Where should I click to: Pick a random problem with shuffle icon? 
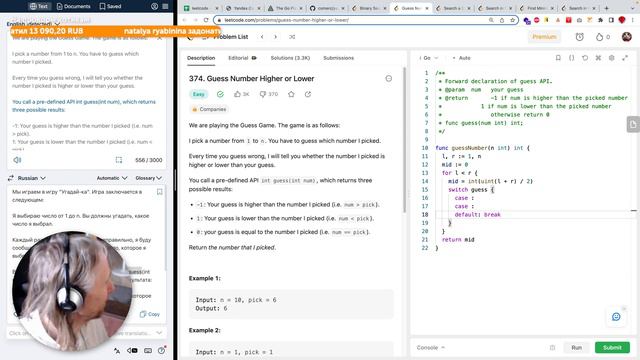(x=292, y=37)
